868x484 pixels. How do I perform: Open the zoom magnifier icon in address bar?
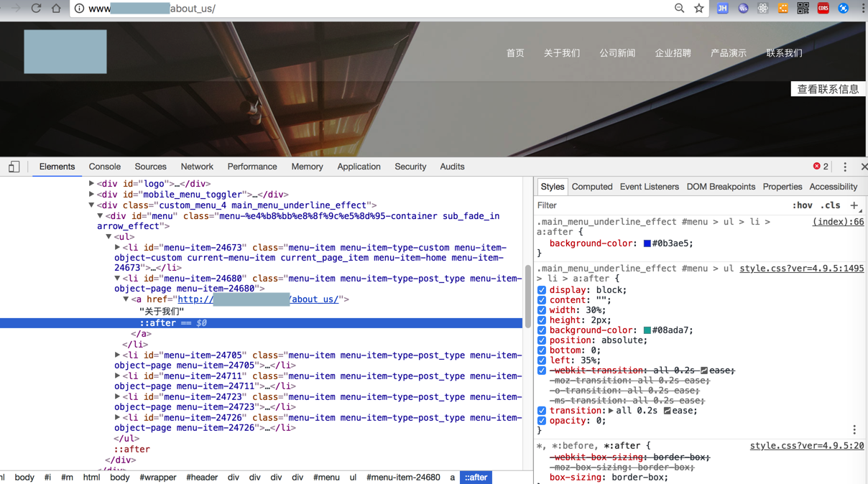coord(679,9)
